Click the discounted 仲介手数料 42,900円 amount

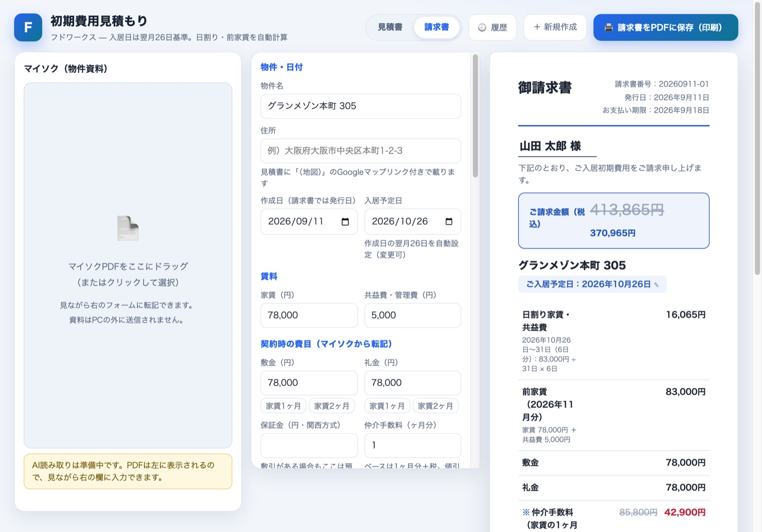(x=685, y=512)
